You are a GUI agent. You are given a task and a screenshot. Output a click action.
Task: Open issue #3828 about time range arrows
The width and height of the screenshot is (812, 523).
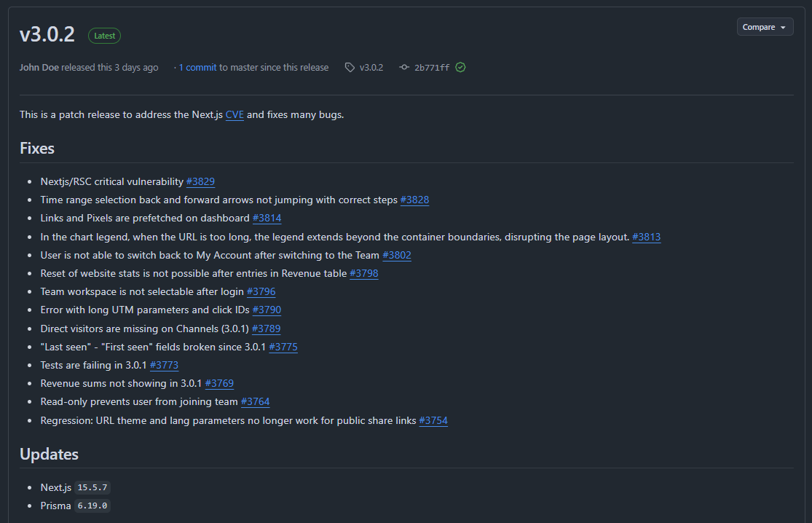414,200
